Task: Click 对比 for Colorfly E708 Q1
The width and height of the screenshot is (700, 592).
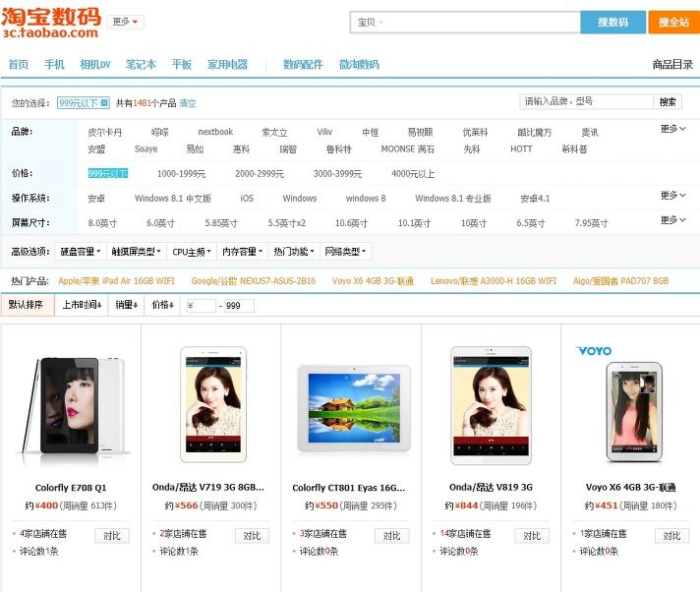Action: click(x=112, y=535)
